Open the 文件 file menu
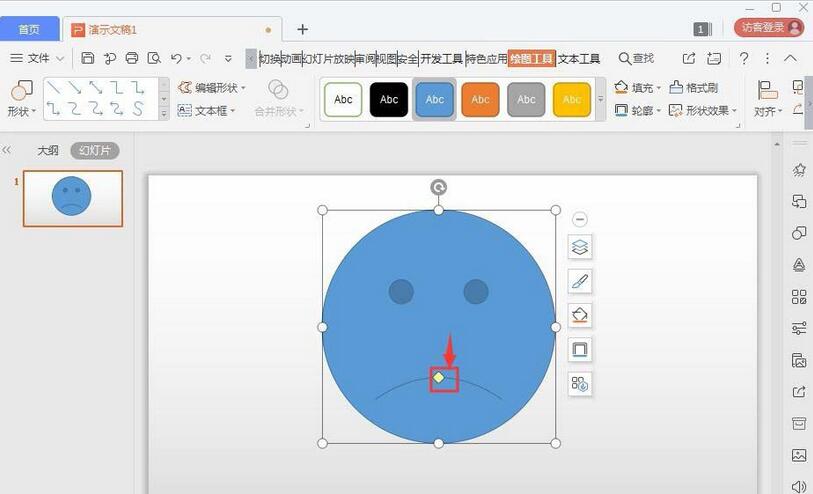813x494 pixels. pos(37,58)
